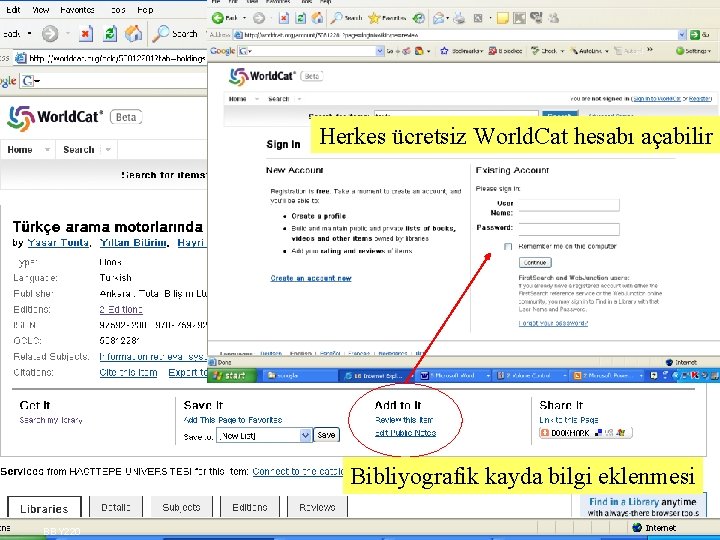Click the WorldCat logo on the sign-in page
This screenshot has width=720, height=540.
(262, 76)
